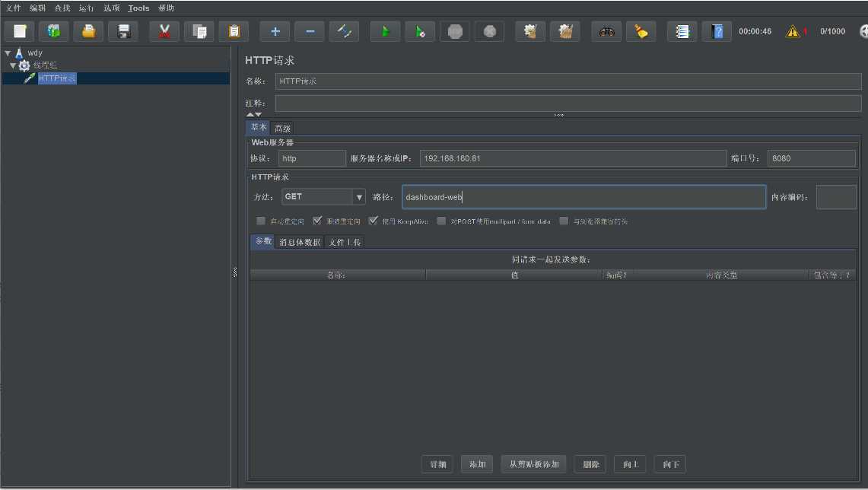Click the Stop test icon

455,31
